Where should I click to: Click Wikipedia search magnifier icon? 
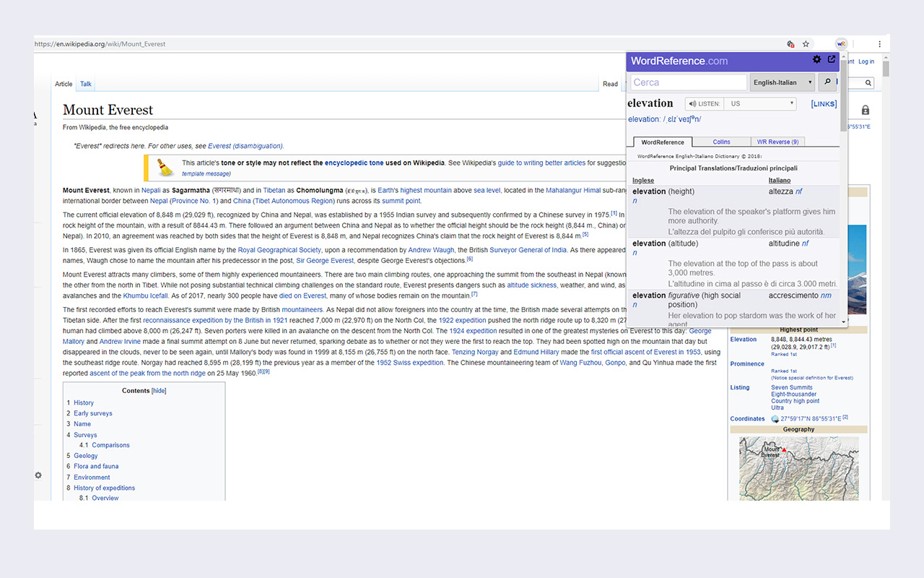point(868,84)
